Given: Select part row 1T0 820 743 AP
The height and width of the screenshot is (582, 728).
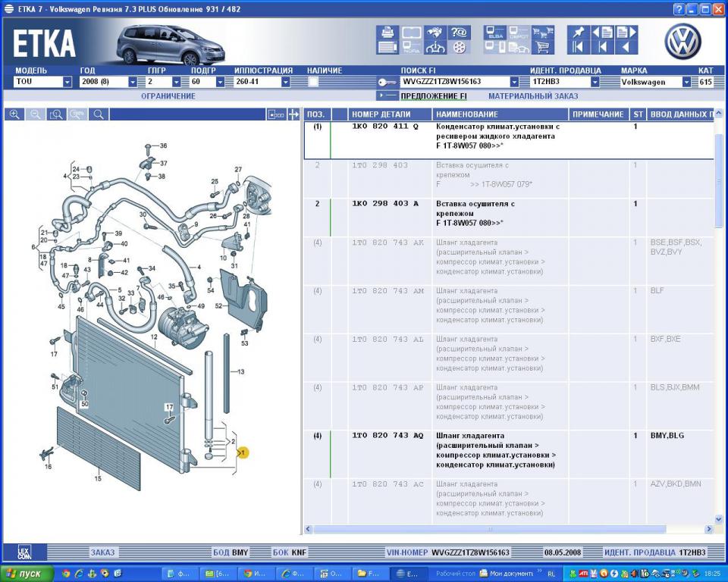Looking at the screenshot, I should pos(509,405).
